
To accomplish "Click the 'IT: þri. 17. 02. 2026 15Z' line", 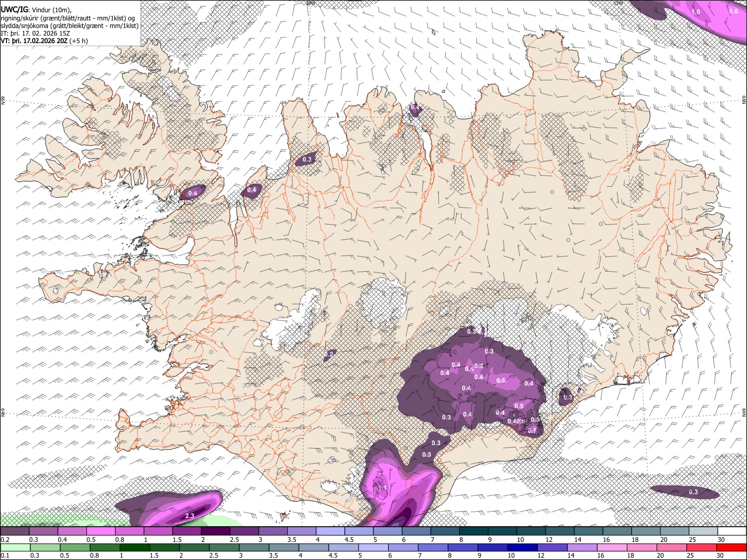I will point(35,33).
